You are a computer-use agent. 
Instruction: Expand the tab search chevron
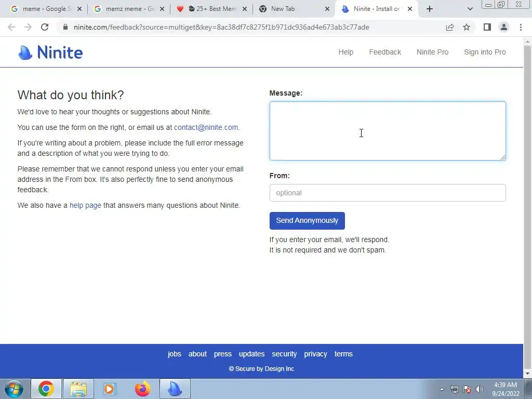[x=470, y=9]
